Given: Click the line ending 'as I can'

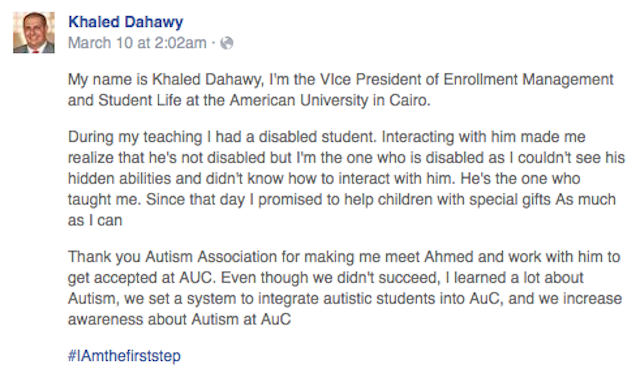Looking at the screenshot, I should click(95, 220).
